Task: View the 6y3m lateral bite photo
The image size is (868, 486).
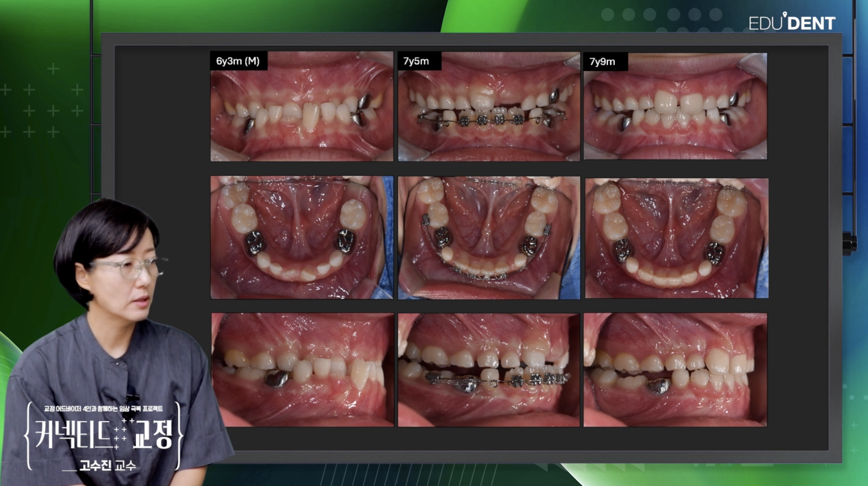Action: click(x=303, y=370)
